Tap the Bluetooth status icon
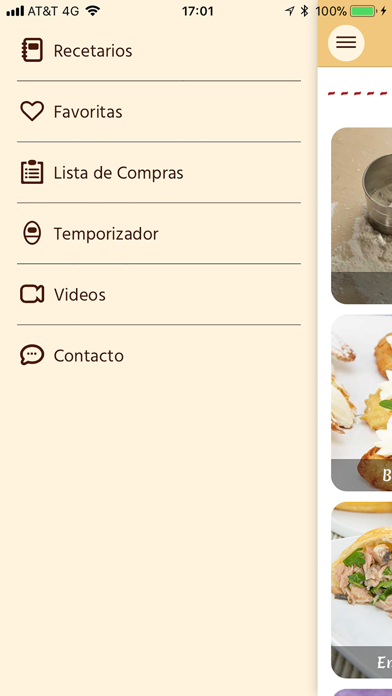 click(x=304, y=11)
